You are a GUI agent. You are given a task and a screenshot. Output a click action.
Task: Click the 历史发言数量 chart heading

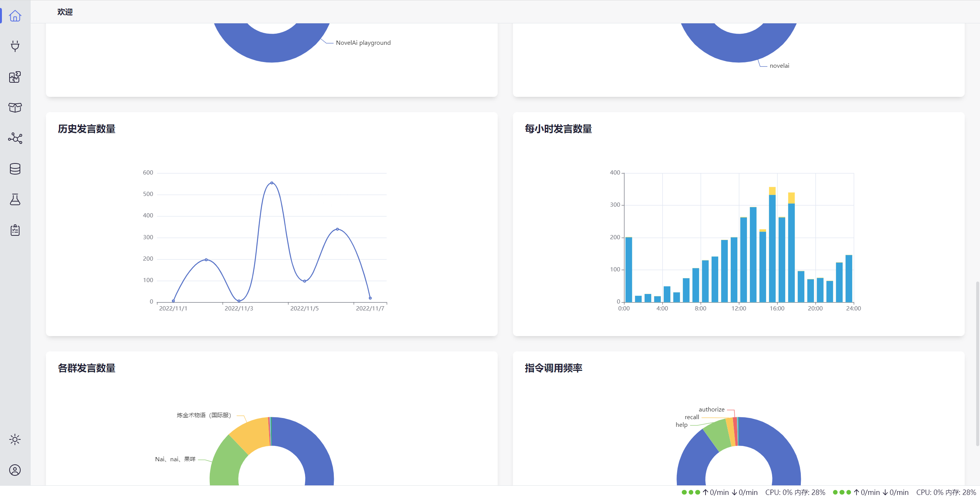(x=87, y=129)
